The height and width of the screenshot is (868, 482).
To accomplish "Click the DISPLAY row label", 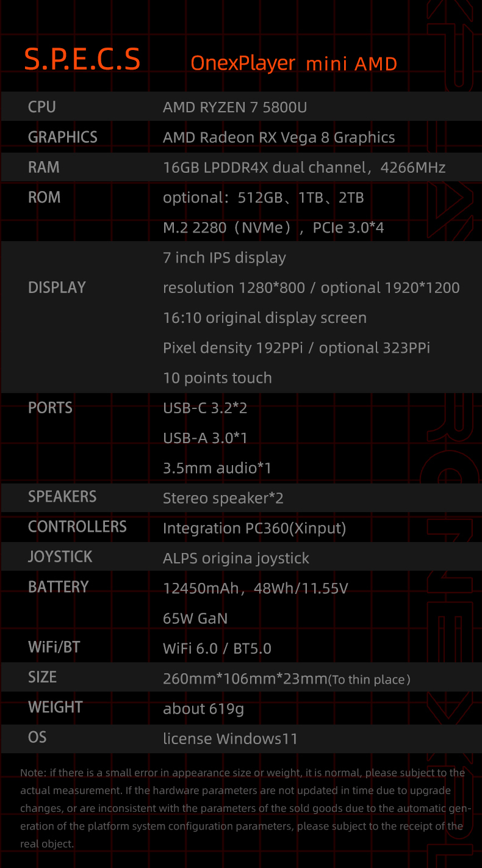I will [57, 288].
